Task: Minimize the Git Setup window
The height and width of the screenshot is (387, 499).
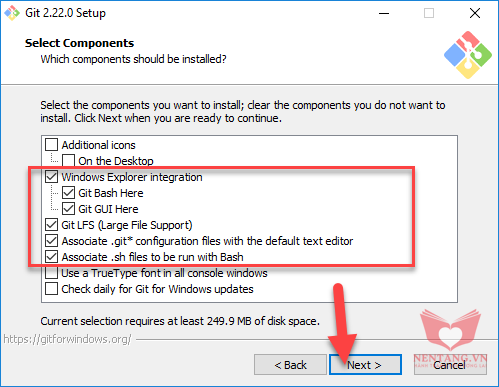Action: [384, 13]
